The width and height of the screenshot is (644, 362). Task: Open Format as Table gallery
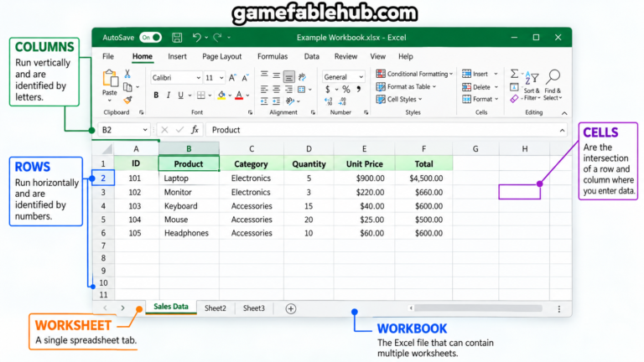point(406,86)
